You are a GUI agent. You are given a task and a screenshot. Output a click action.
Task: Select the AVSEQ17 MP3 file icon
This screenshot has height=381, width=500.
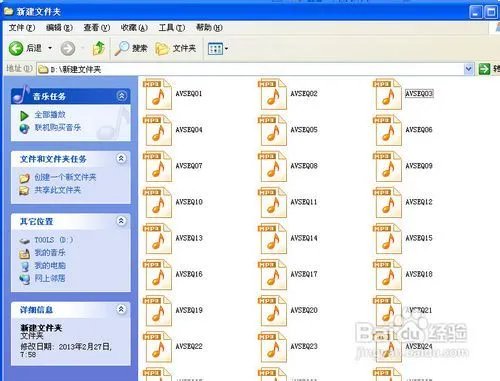click(272, 274)
